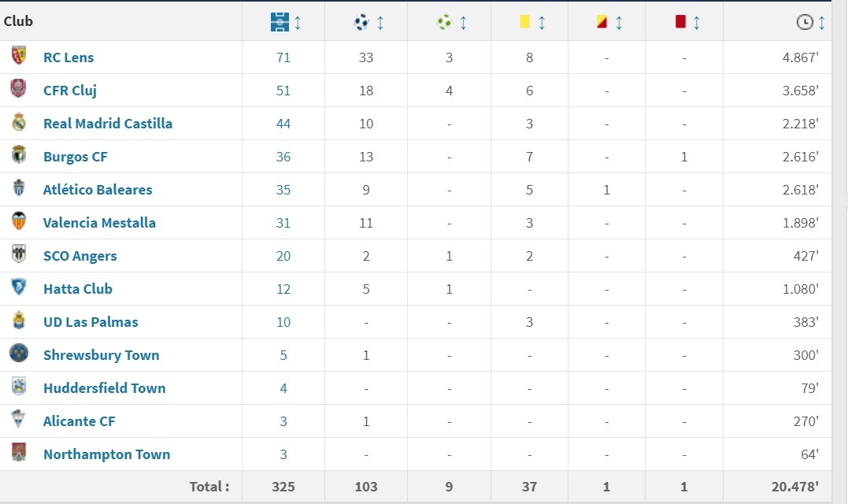This screenshot has width=848, height=504.
Task: Open the CFR Cluj club link
Action: tap(70, 91)
